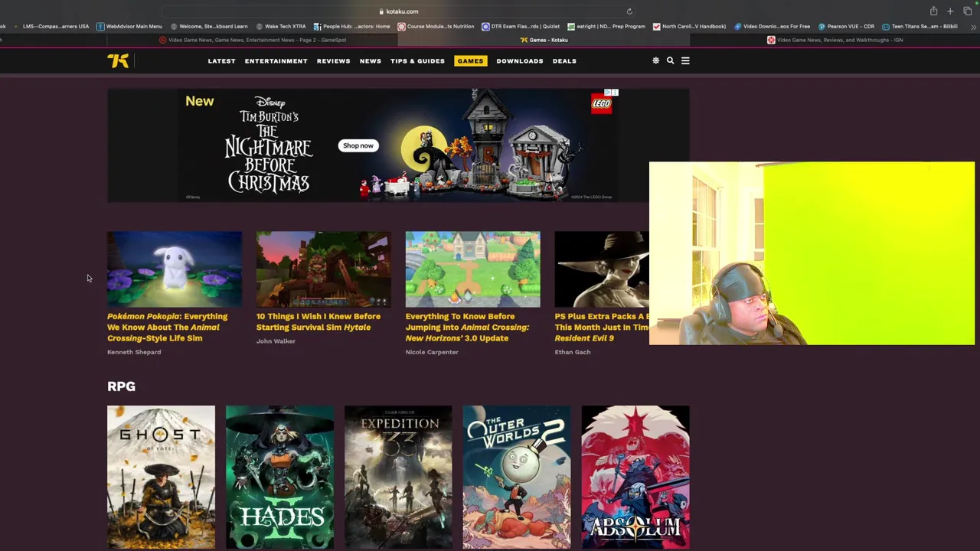
Task: Open the Downloads nav section
Action: [520, 61]
